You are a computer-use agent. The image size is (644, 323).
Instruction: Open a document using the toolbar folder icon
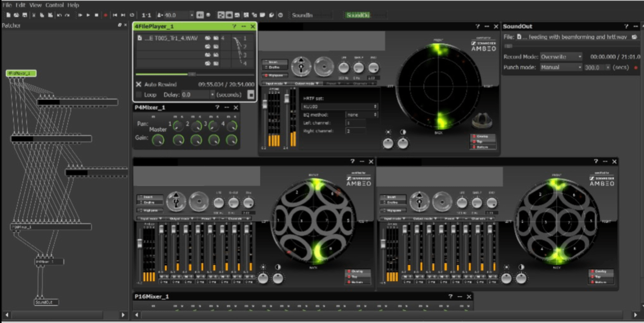point(16,15)
